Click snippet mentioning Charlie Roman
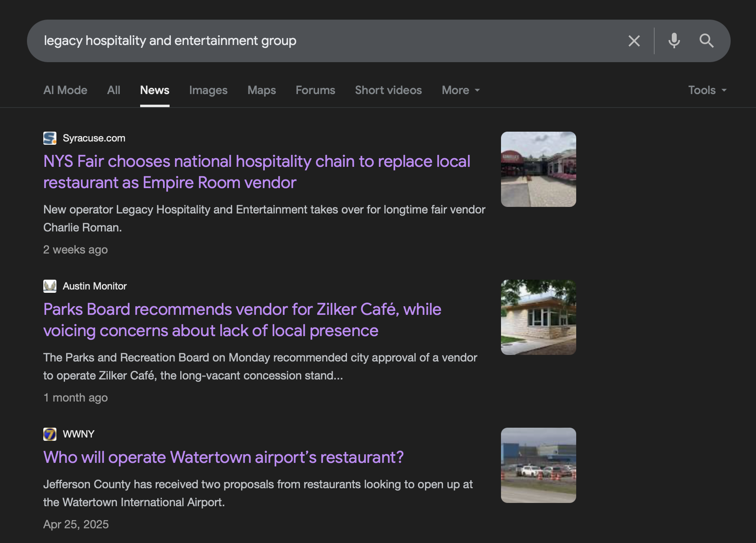Image resolution: width=756 pixels, height=543 pixels. tap(264, 218)
